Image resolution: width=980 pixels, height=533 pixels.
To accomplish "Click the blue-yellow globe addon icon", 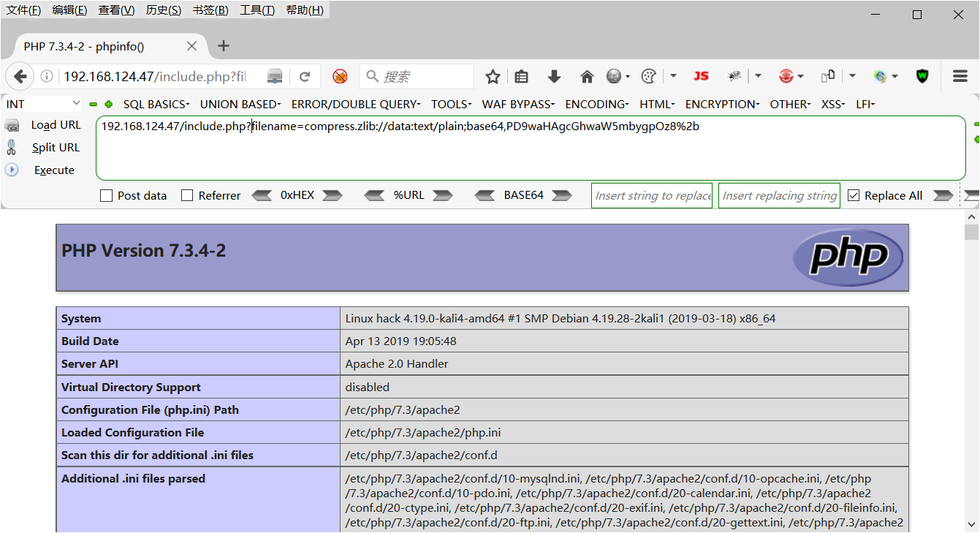I will 880,76.
